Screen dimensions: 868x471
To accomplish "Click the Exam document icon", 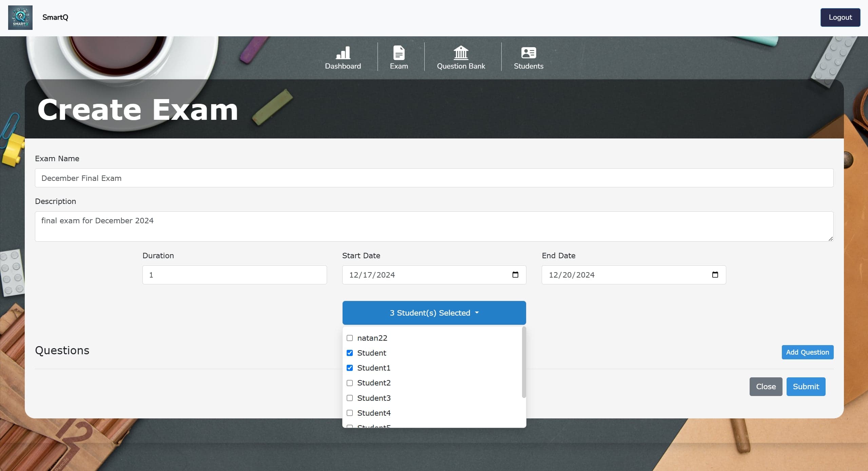I will 399,53.
